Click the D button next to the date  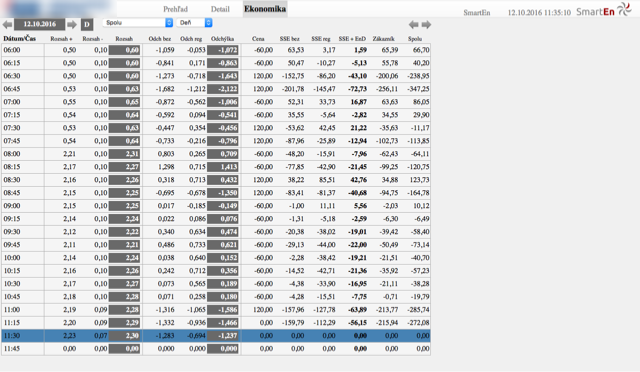pyautogui.click(x=87, y=25)
